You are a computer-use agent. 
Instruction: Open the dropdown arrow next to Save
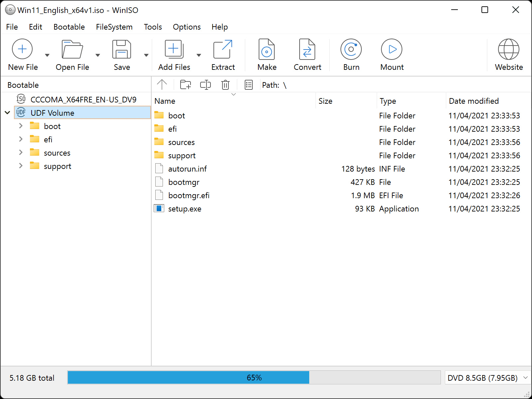[x=146, y=55]
